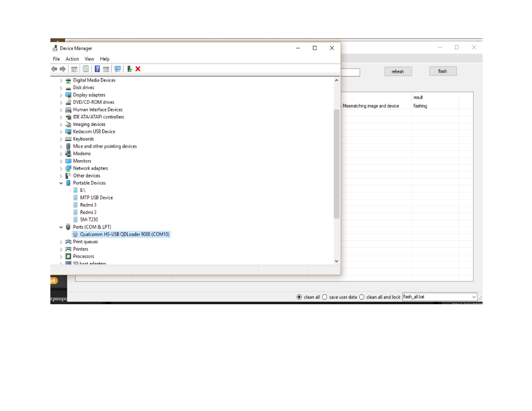
Task: Click the Display adapters category icon
Action: pyautogui.click(x=68, y=95)
